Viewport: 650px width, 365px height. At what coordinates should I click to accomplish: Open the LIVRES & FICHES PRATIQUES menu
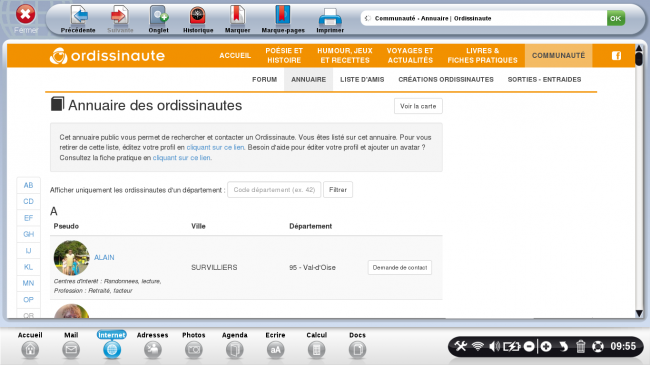pyautogui.click(x=483, y=56)
